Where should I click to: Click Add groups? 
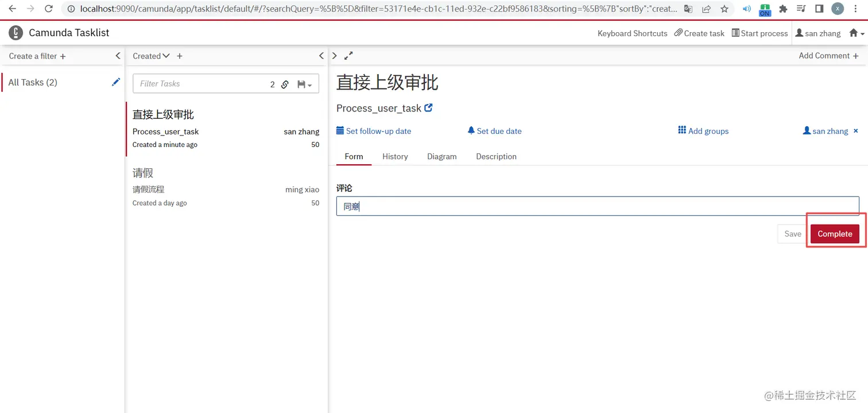(703, 131)
